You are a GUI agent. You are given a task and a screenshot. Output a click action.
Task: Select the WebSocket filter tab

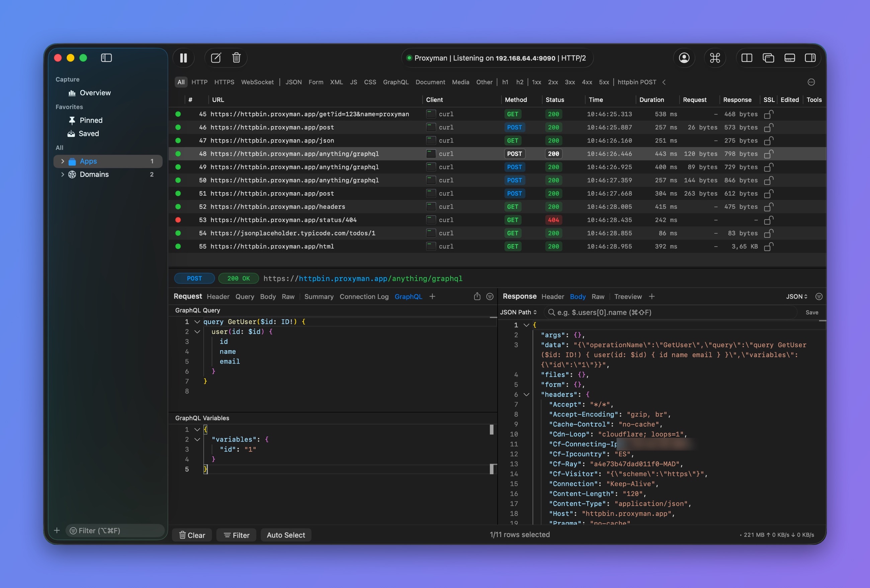257,82
